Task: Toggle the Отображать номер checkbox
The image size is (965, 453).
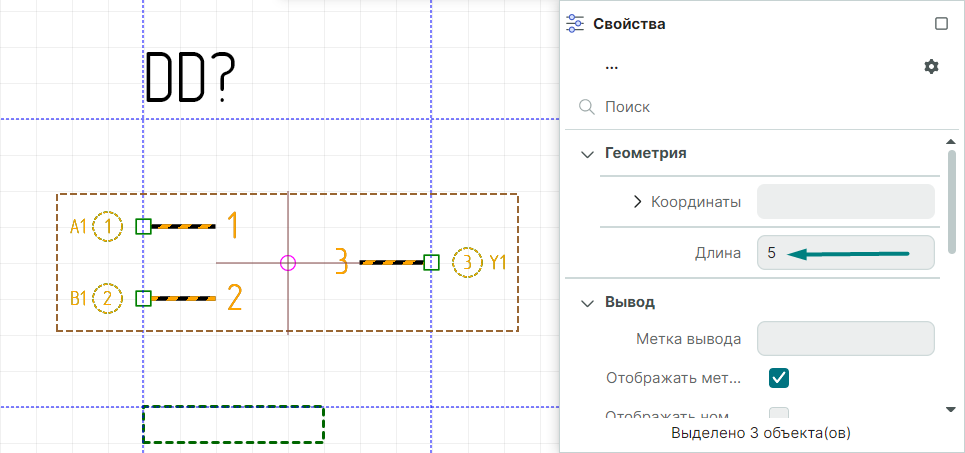Action: click(779, 415)
